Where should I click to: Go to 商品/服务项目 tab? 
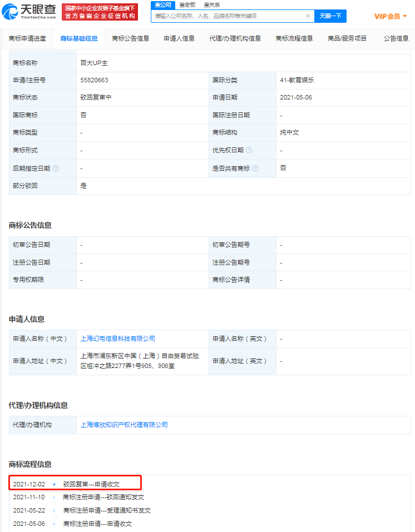click(347, 39)
